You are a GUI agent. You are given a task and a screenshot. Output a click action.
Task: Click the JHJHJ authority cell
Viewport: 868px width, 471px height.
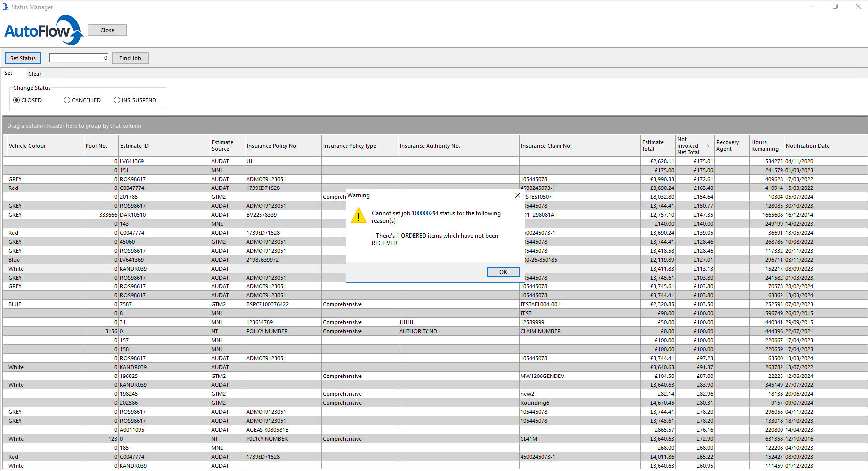point(458,322)
